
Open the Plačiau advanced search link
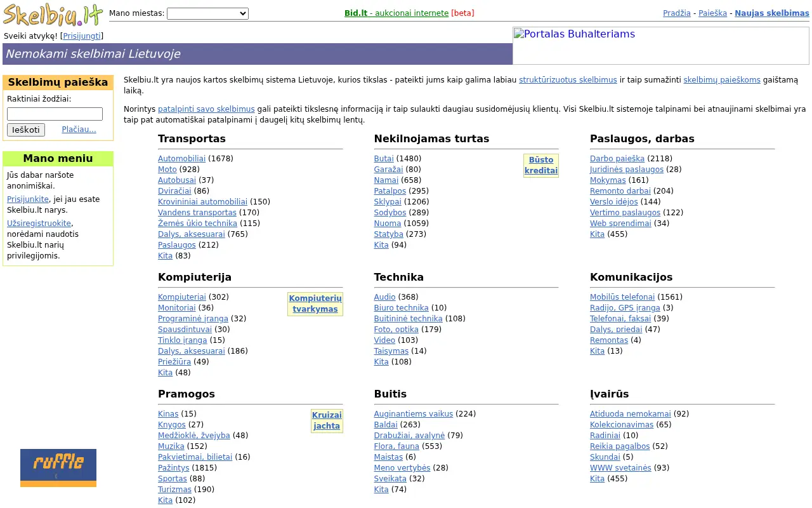pos(79,130)
